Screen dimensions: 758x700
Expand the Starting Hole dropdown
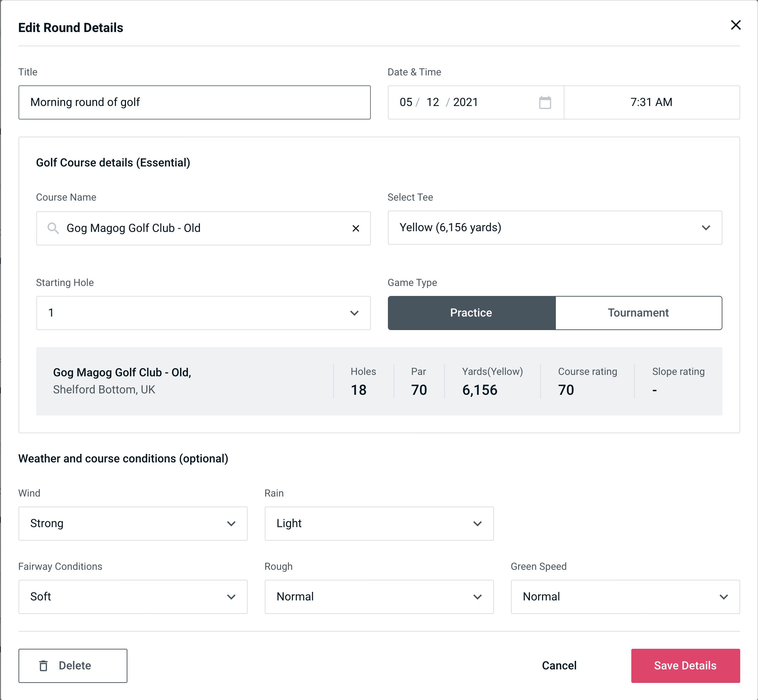[203, 313]
